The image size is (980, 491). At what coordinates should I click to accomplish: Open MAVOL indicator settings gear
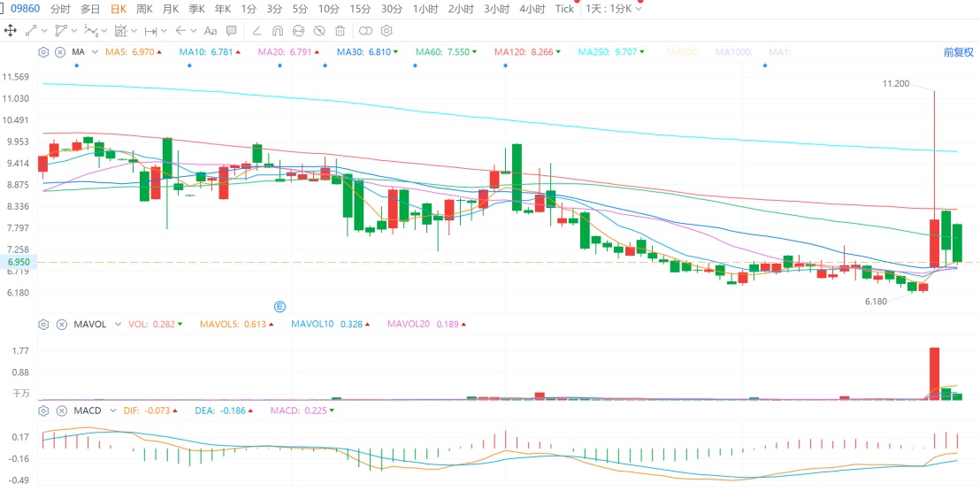pos(43,324)
